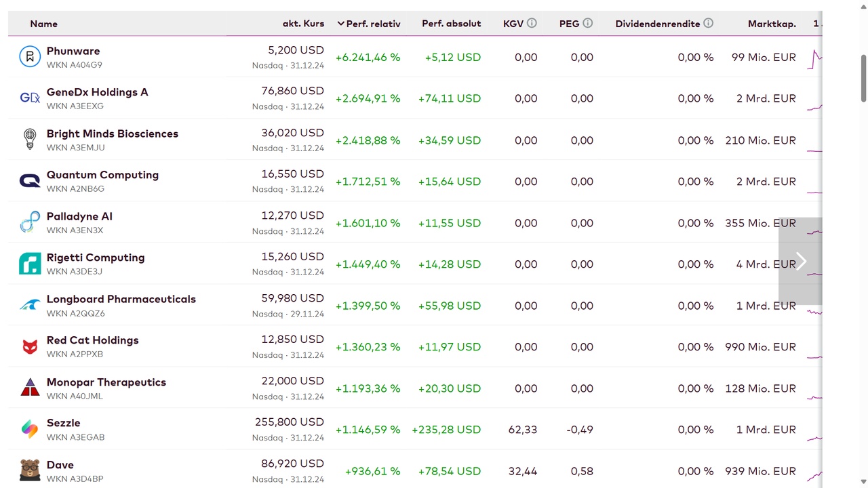Select Phunware market cap 99 Mio. EUR
868x488 pixels.
[x=764, y=57]
